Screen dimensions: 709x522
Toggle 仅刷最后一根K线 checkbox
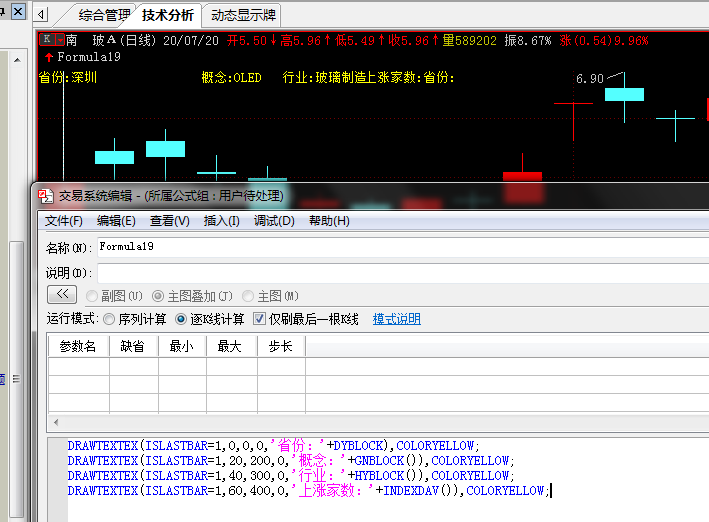coord(259,319)
